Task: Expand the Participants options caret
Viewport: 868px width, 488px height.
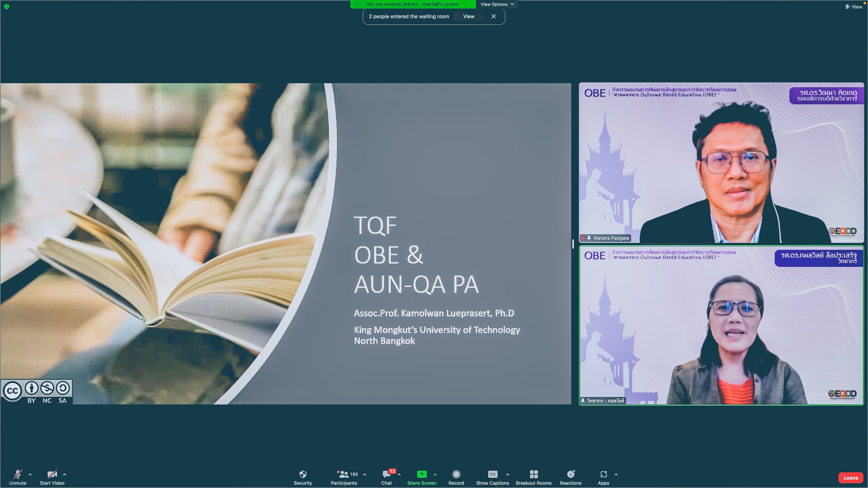Action: 364,474
